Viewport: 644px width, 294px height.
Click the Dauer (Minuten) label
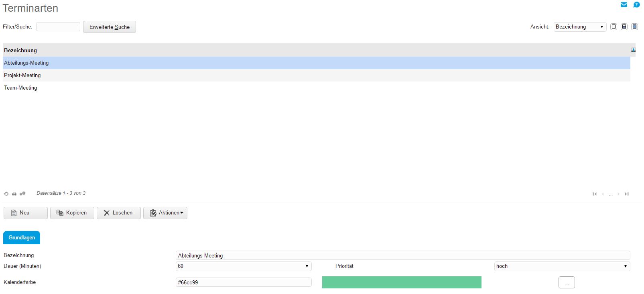pos(22,266)
